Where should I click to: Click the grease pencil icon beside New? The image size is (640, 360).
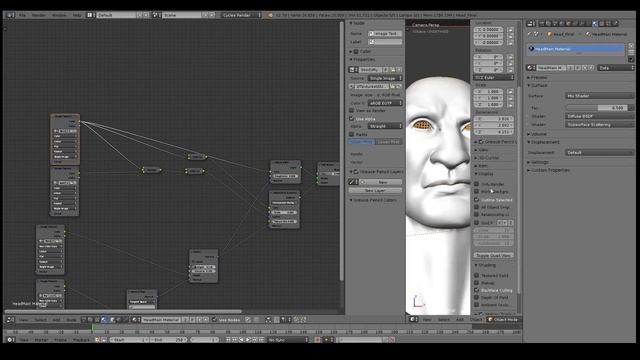pos(353,182)
